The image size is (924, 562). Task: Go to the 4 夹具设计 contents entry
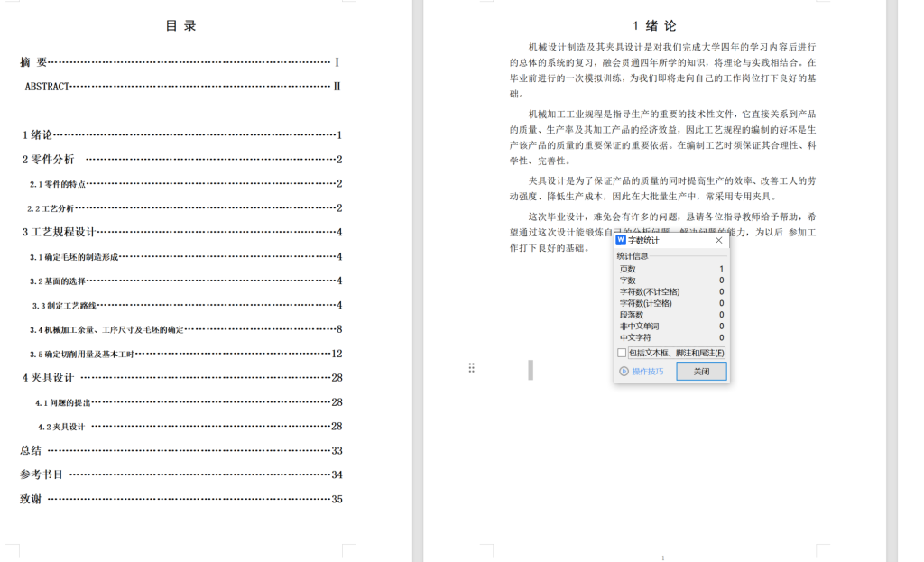48,378
